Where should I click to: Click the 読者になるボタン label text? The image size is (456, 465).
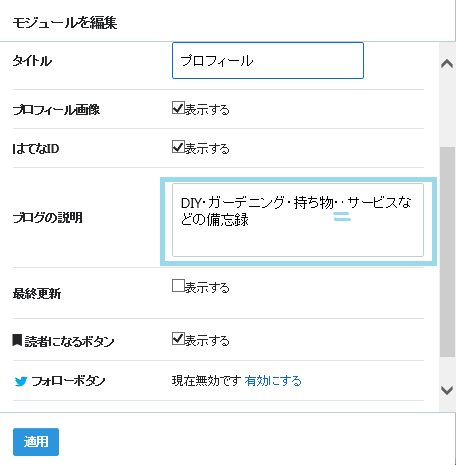[x=69, y=341]
